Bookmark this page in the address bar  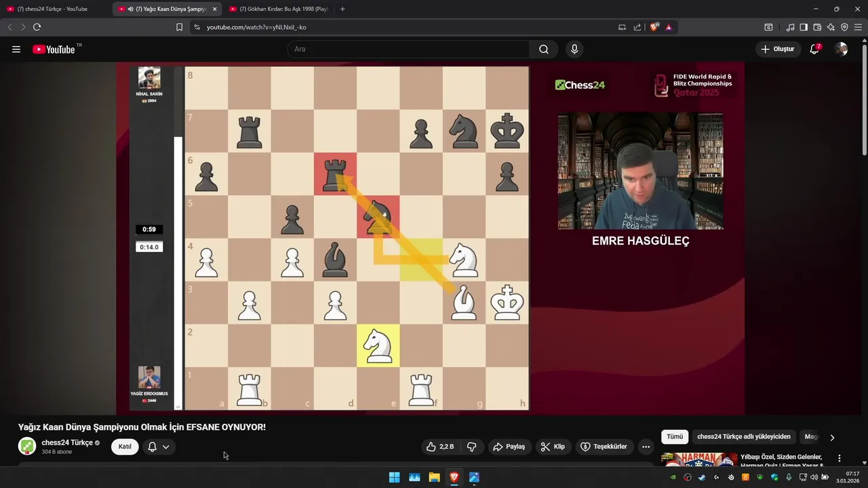pos(179,27)
